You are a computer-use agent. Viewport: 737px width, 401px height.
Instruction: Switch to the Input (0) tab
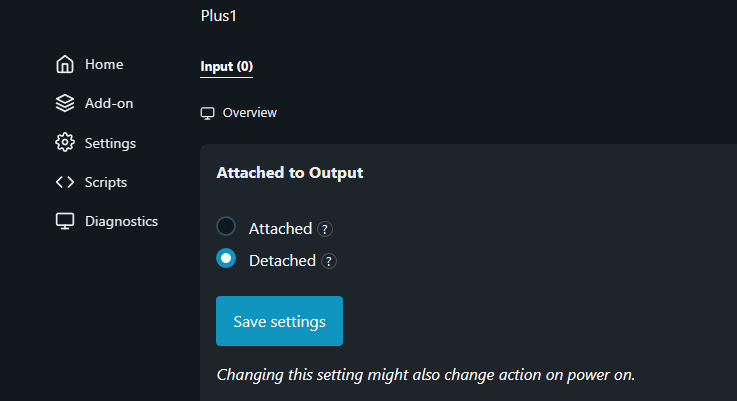(x=227, y=67)
